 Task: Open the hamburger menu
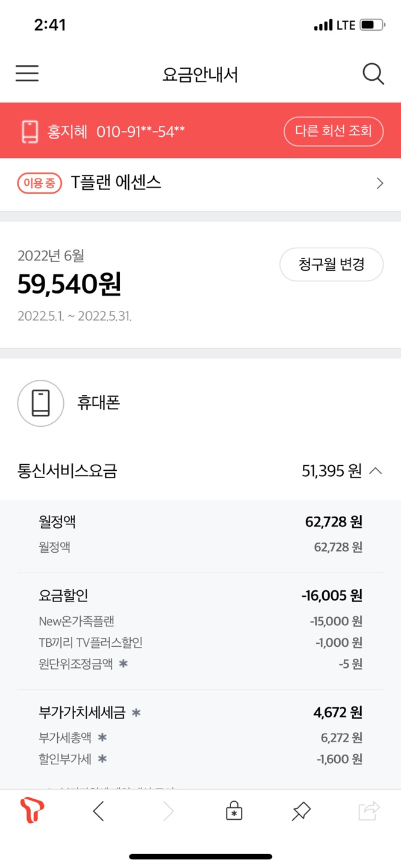pos(27,74)
